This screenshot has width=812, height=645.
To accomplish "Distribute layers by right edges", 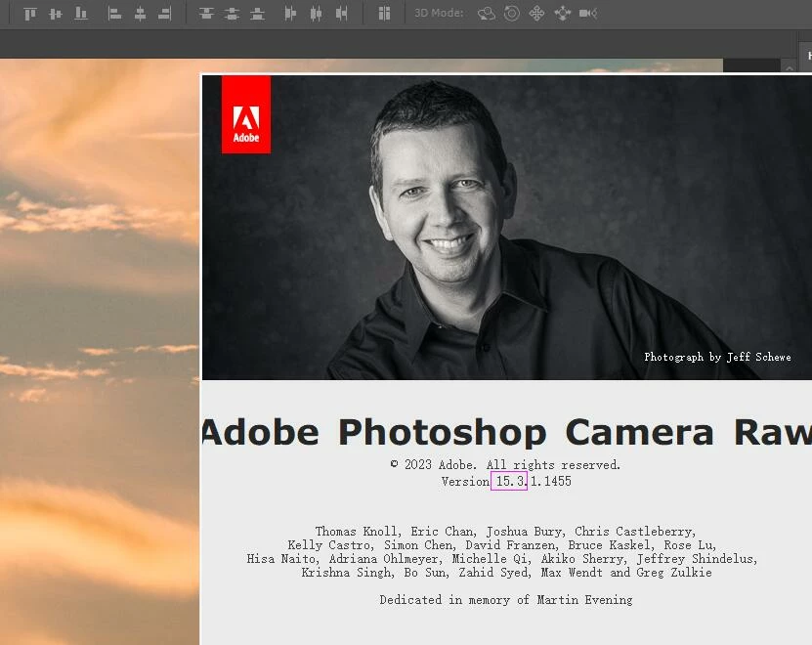I will click(x=341, y=14).
